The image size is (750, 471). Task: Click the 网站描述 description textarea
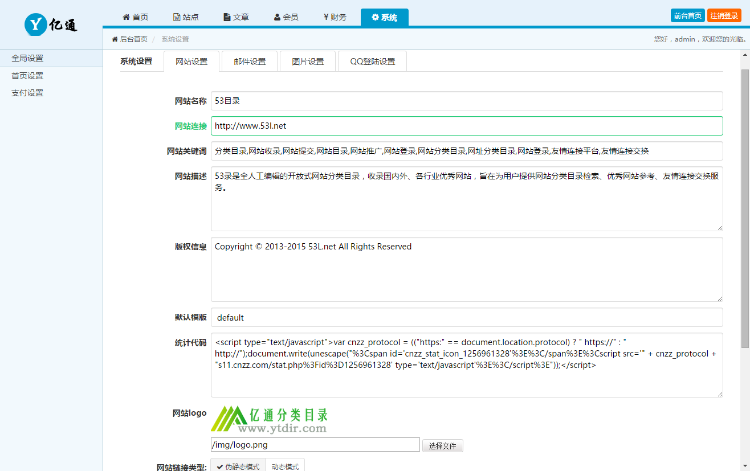(467, 198)
